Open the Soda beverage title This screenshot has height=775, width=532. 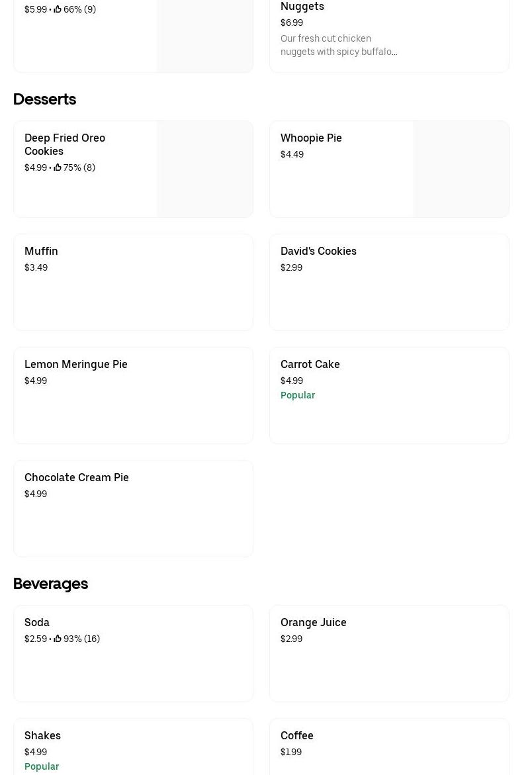(x=37, y=622)
